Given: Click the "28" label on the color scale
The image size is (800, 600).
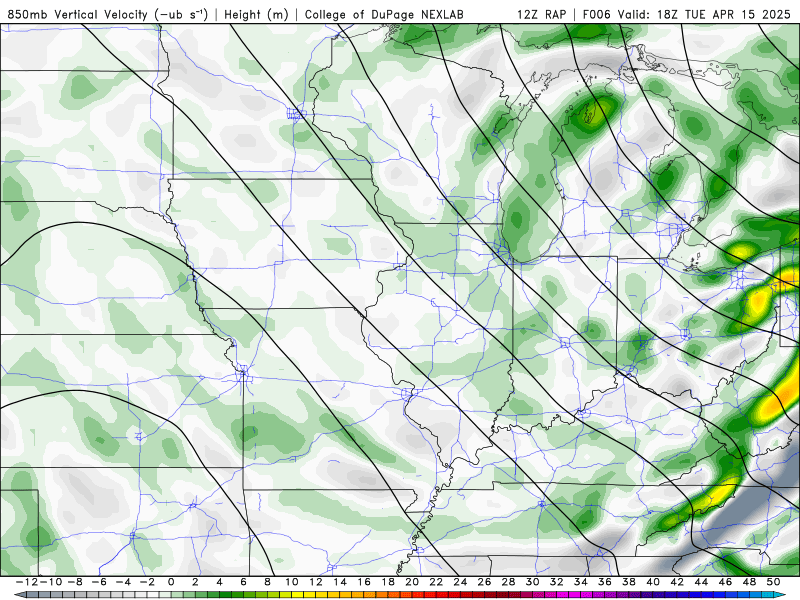Looking at the screenshot, I should (508, 582).
